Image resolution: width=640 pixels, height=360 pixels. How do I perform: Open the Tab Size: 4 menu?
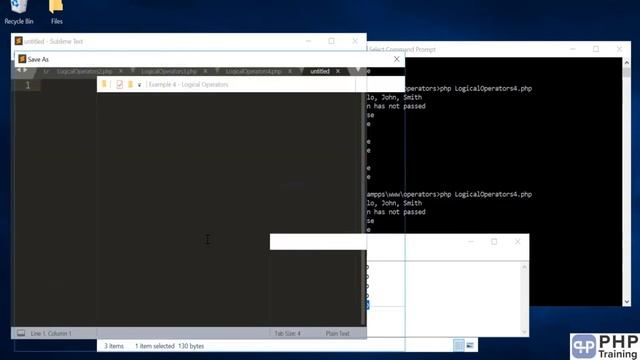287,333
